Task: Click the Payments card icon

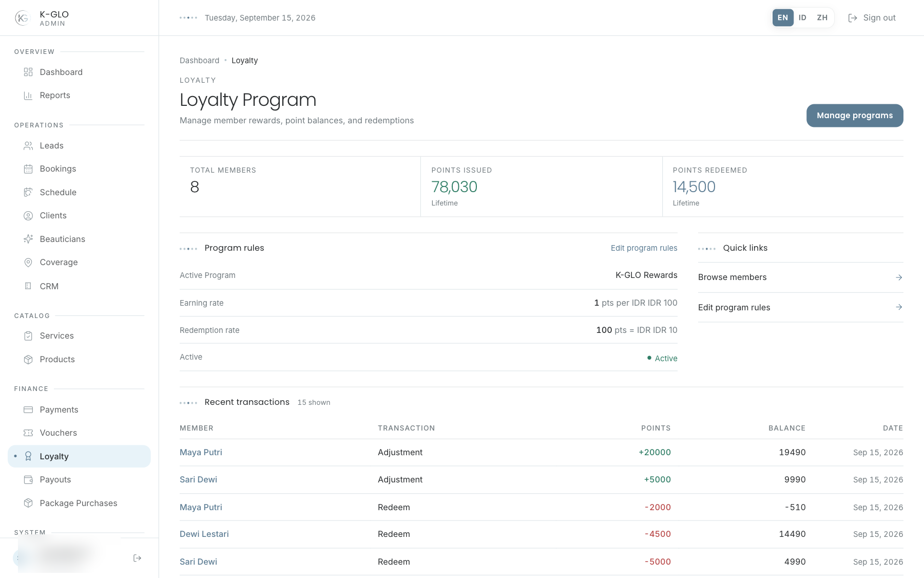Action: click(28, 409)
